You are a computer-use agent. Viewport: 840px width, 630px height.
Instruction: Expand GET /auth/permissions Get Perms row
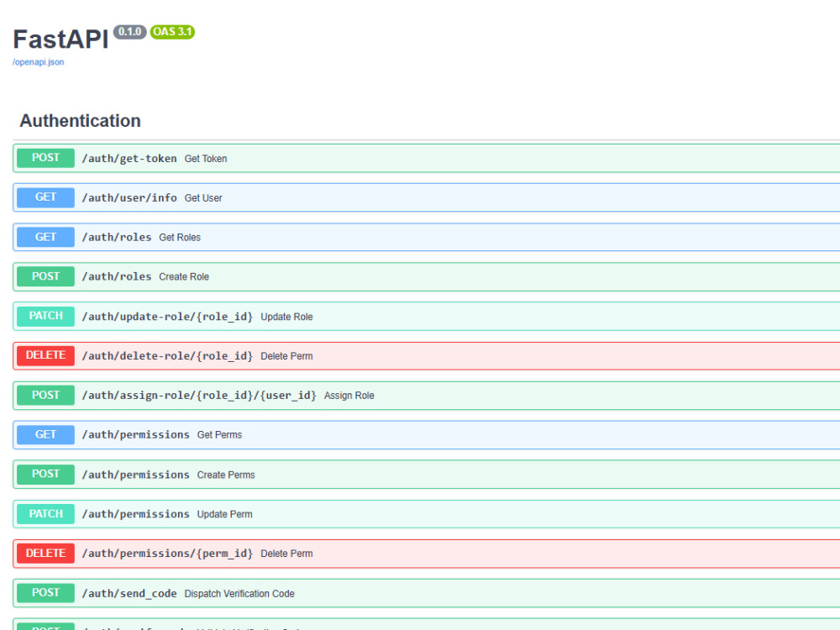click(427, 435)
